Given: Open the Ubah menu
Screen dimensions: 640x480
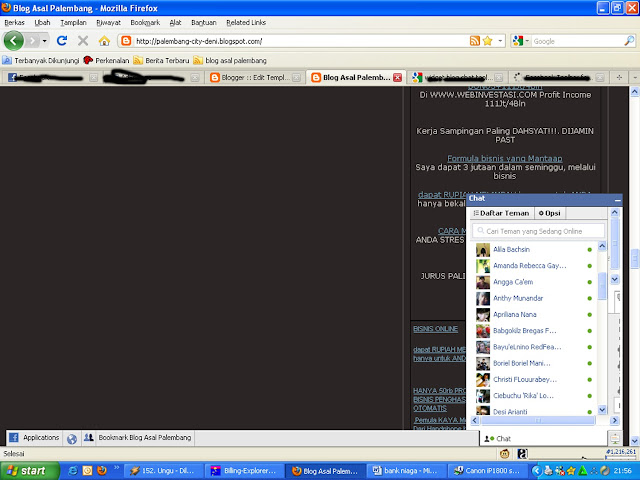Looking at the screenshot, I should pyautogui.click(x=42, y=22).
